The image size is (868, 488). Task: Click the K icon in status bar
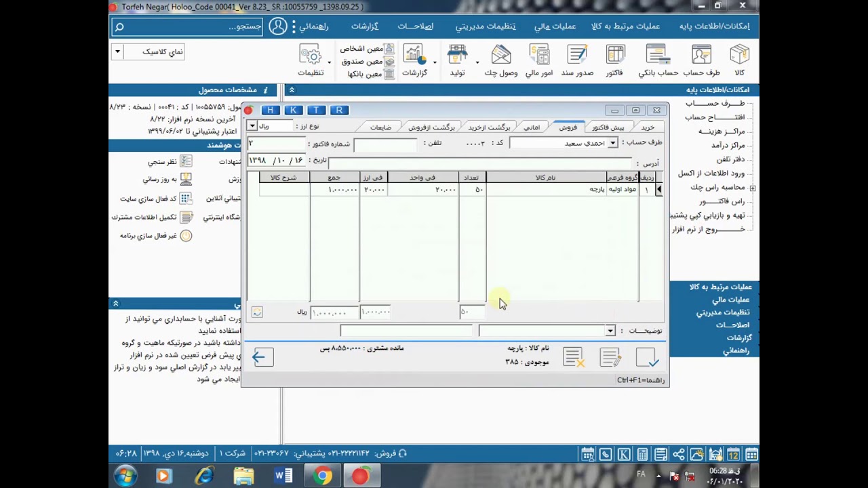(624, 454)
